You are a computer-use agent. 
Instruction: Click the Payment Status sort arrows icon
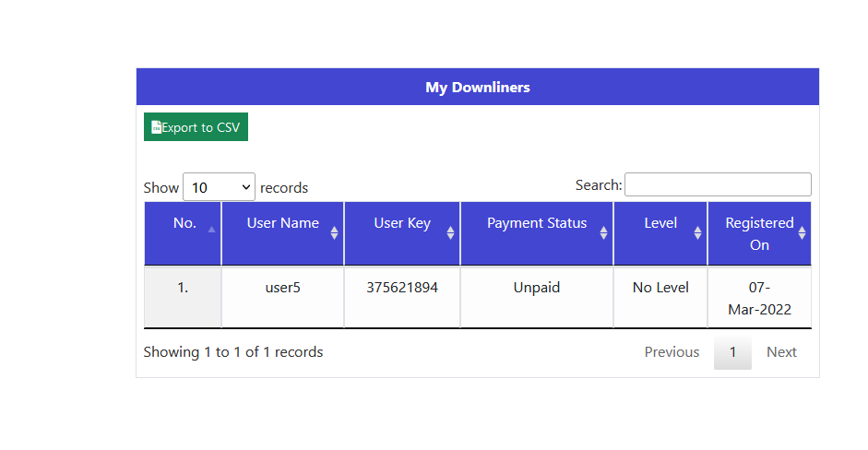[x=603, y=233]
